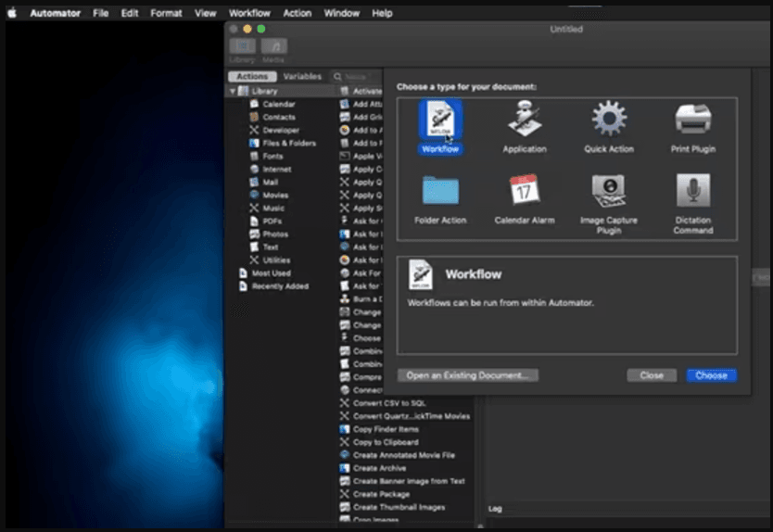Click the Music category icon

(x=254, y=208)
